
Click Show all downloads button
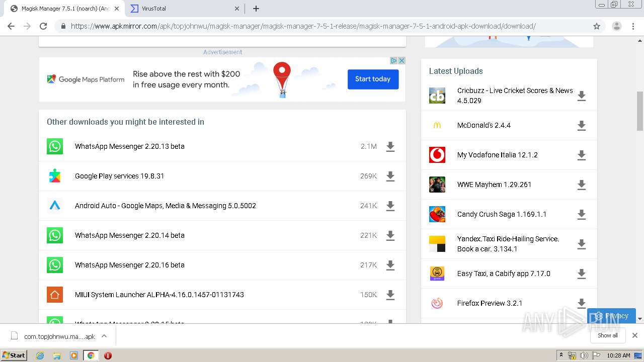click(x=608, y=335)
